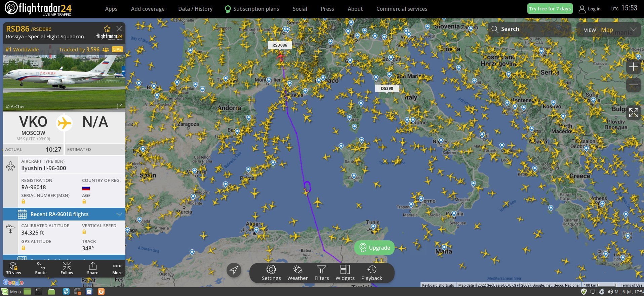
Task: Click the LIVE badge in flight panel
Action: click(x=117, y=49)
